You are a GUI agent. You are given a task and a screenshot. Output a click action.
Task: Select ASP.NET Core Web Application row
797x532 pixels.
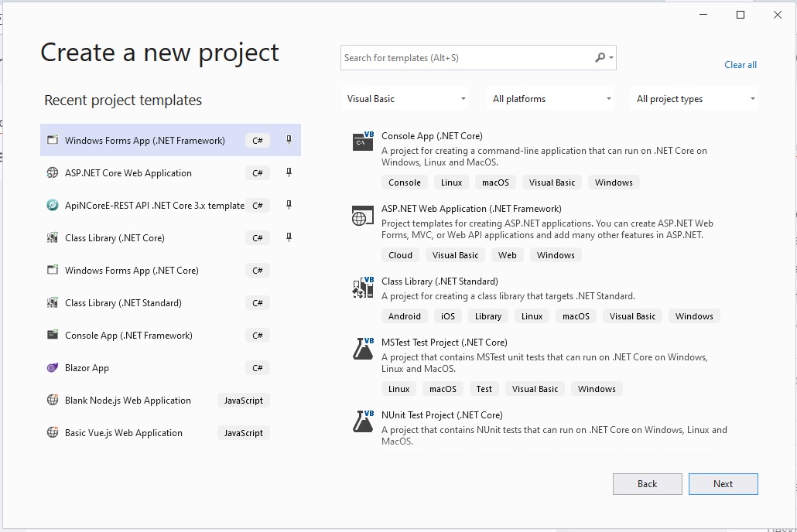click(x=170, y=172)
